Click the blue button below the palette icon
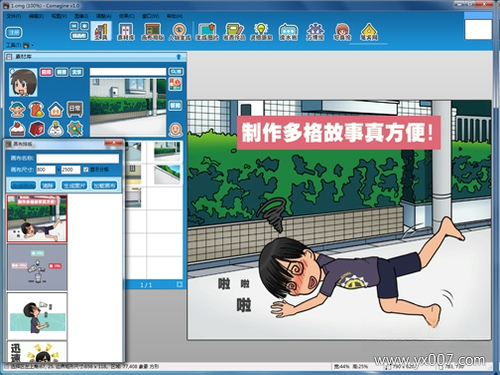The image size is (500, 375). [175, 106]
